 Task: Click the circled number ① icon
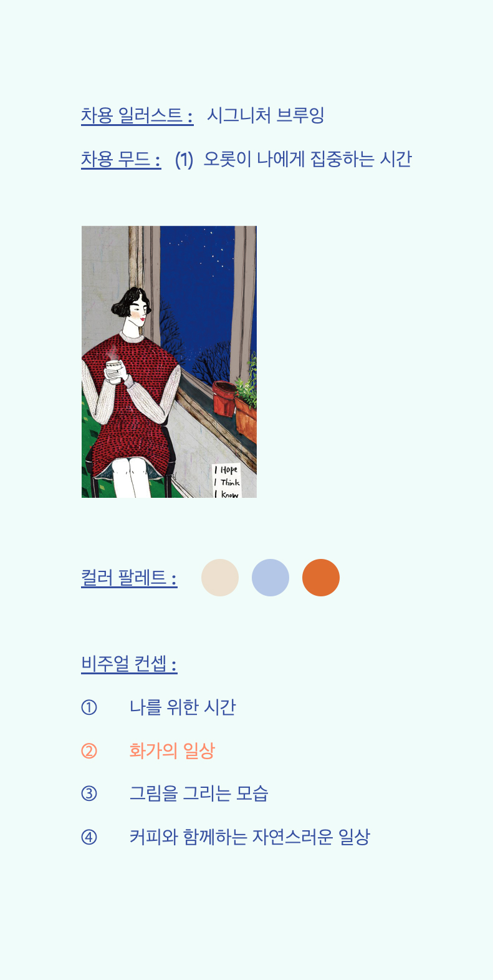[89, 707]
